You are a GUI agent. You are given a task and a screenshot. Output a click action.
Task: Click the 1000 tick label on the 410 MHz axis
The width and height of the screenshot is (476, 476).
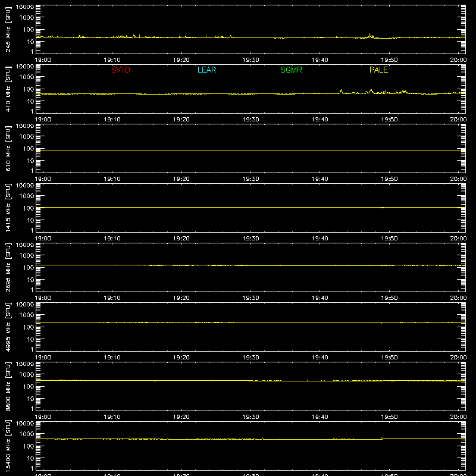coord(27,77)
